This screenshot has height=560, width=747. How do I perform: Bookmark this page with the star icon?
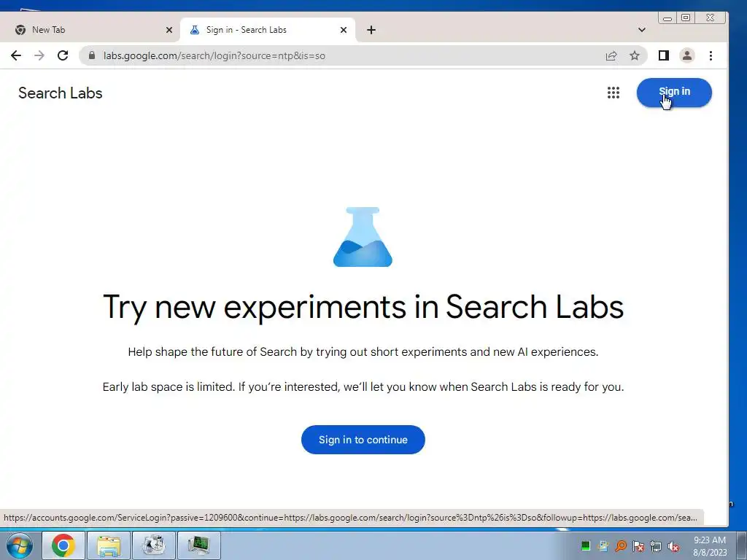[x=635, y=55]
